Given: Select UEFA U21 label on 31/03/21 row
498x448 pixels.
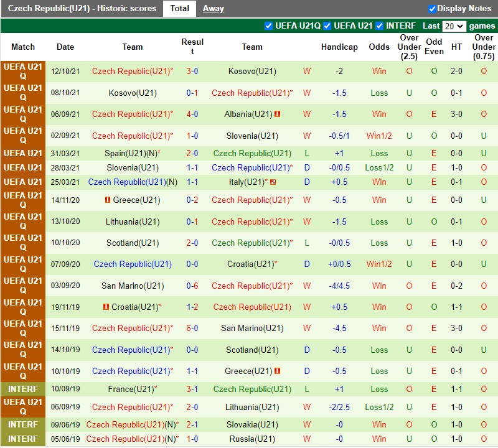Looking at the screenshot, I should (23, 153).
